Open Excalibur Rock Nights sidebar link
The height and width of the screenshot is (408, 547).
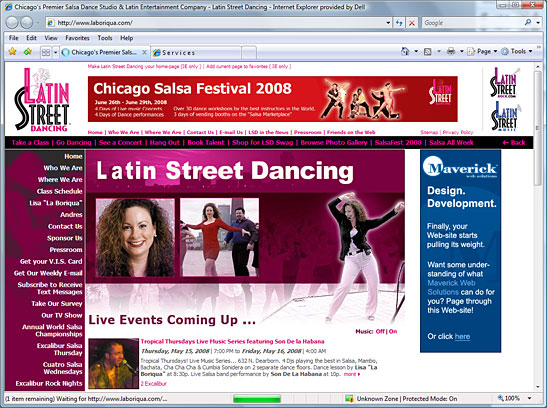pyautogui.click(x=49, y=383)
